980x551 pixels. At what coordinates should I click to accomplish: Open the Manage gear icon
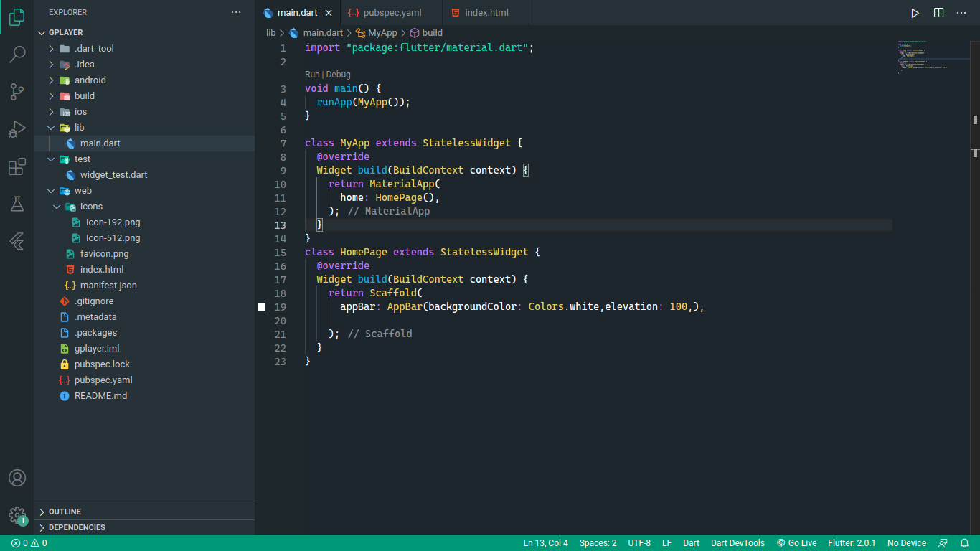click(x=17, y=515)
